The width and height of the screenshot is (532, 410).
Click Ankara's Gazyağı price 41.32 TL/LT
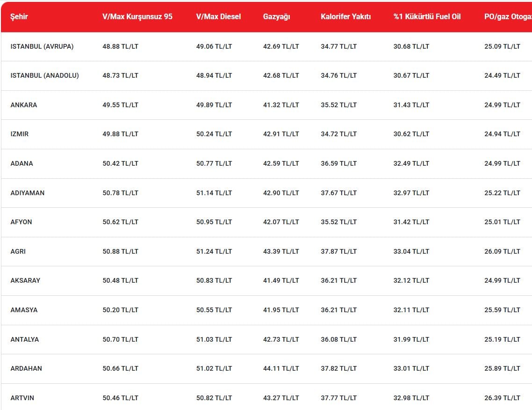(281, 105)
